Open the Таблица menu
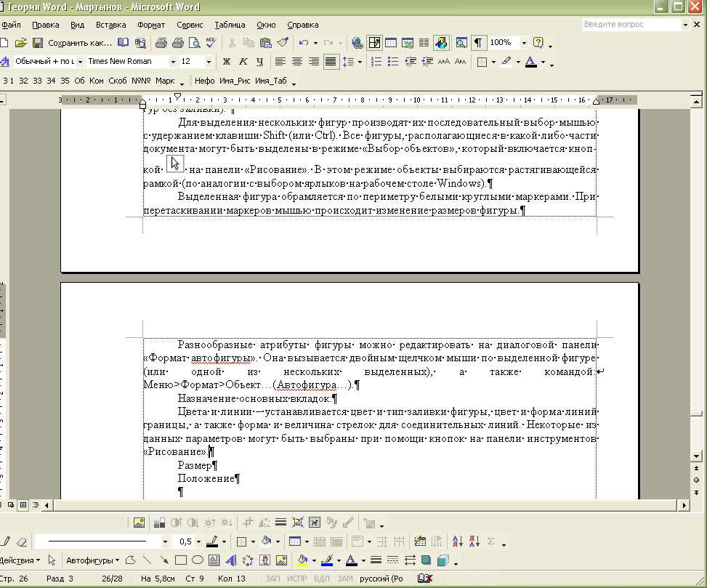 tap(230, 25)
